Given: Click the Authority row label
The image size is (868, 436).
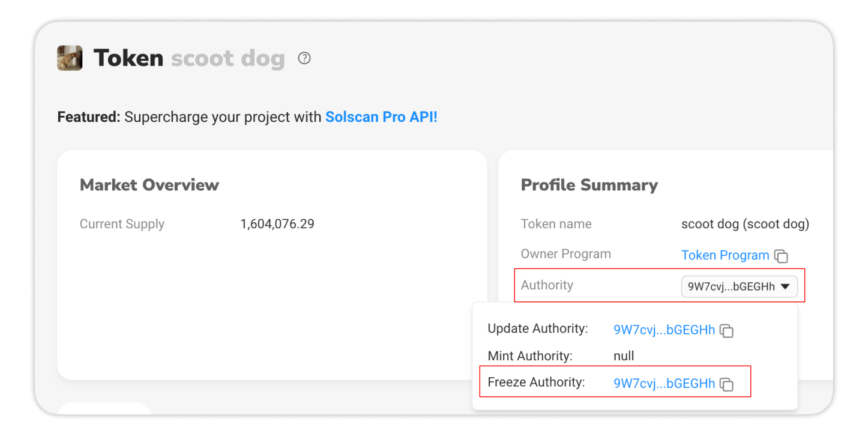Looking at the screenshot, I should 547,285.
